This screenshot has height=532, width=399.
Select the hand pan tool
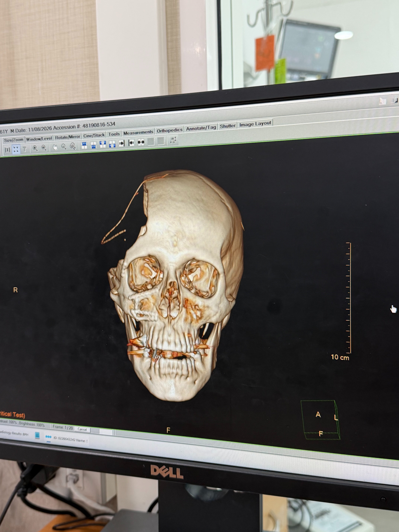point(55,147)
